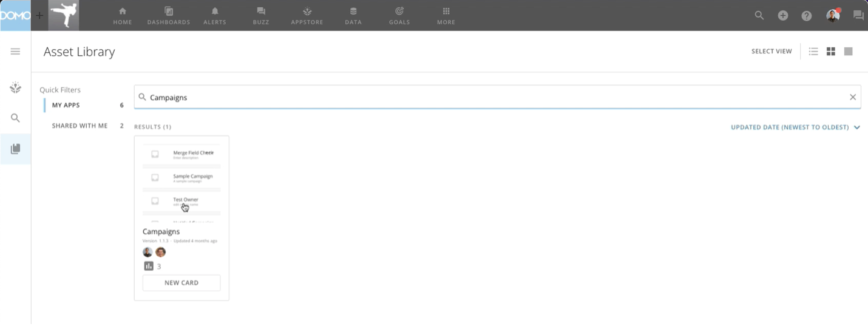Switch to list view
Screen dimensions: 868x326
coord(813,52)
